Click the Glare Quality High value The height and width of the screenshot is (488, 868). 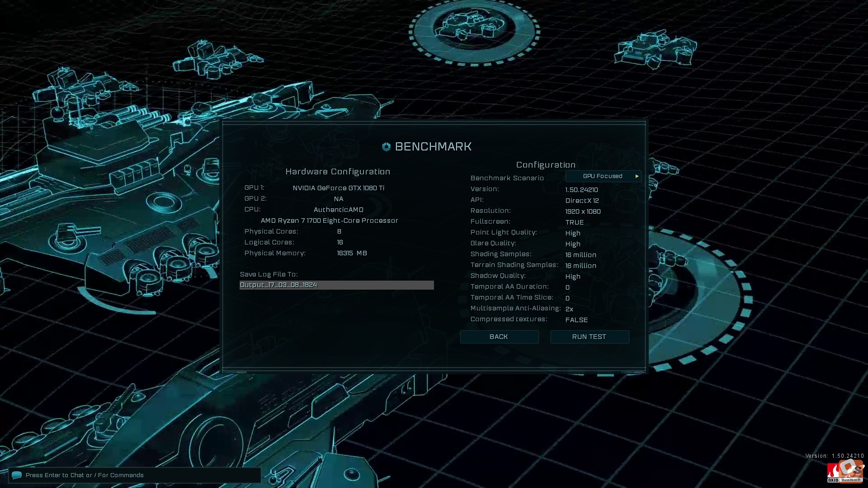573,244
